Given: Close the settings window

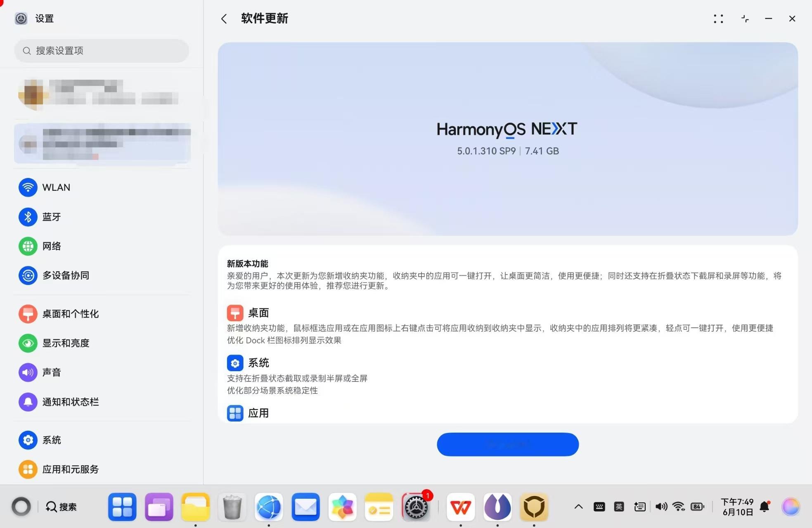Looking at the screenshot, I should click(x=792, y=19).
